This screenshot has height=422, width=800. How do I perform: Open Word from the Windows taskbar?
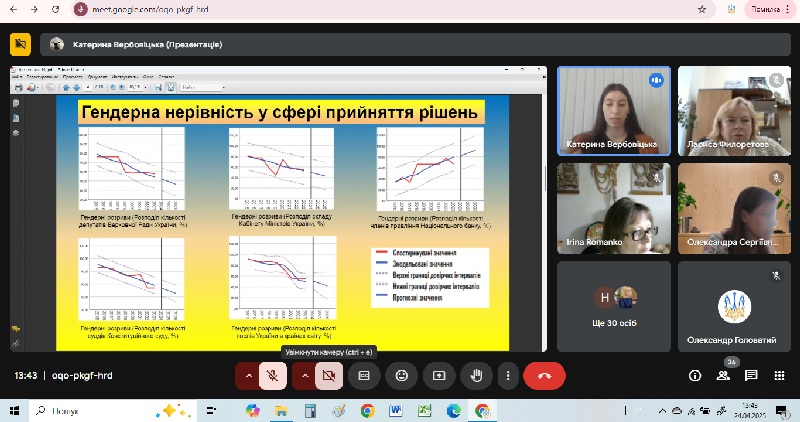coord(395,410)
